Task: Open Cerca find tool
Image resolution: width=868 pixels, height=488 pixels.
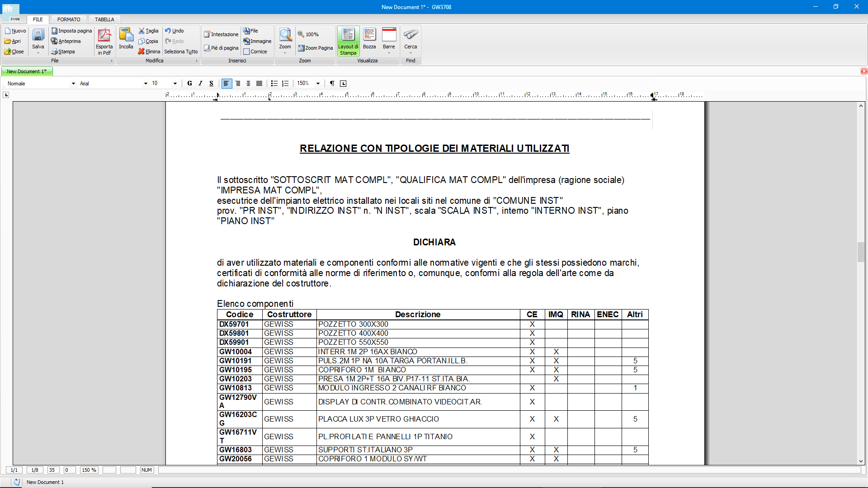Action: (x=410, y=39)
